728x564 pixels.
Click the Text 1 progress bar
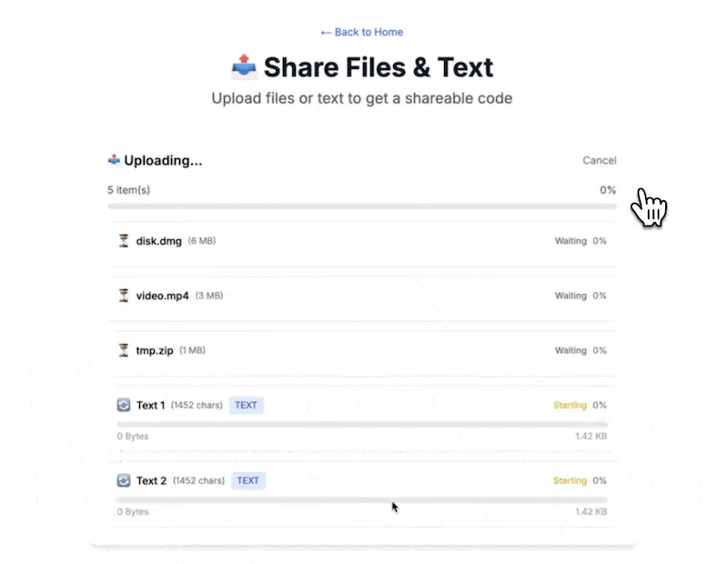tap(362, 424)
